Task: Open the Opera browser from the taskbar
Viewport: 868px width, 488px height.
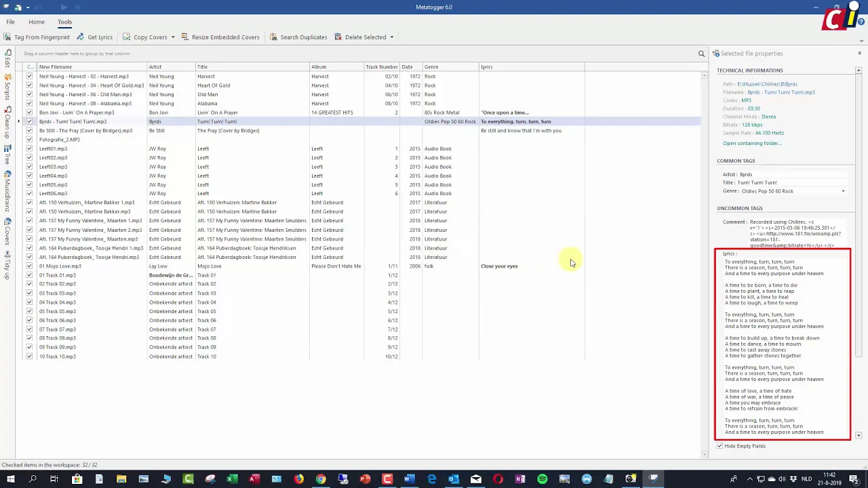Action: (x=498, y=480)
